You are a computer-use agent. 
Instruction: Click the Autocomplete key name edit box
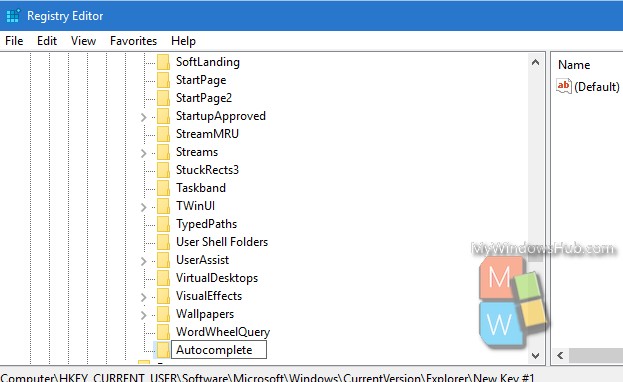click(x=219, y=350)
